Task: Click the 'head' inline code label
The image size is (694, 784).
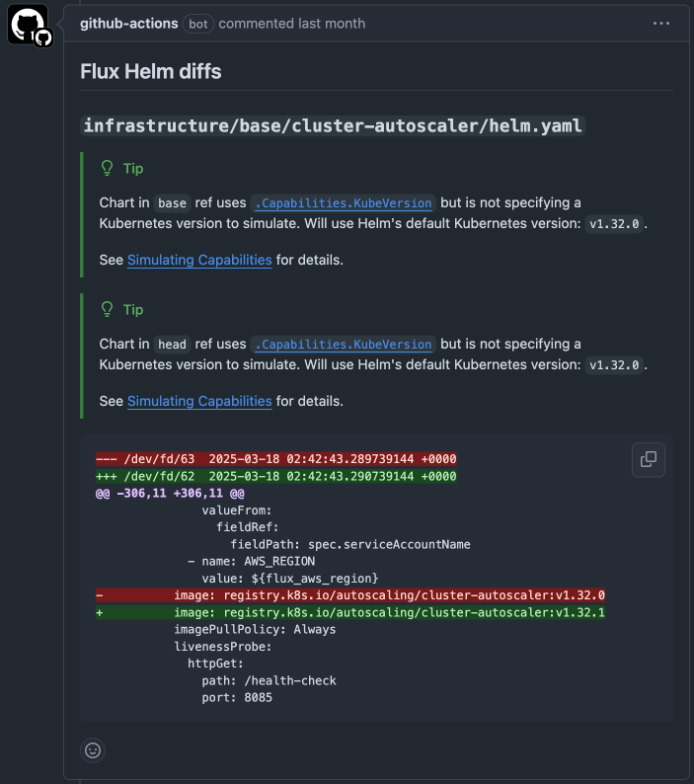Action: pos(172,345)
